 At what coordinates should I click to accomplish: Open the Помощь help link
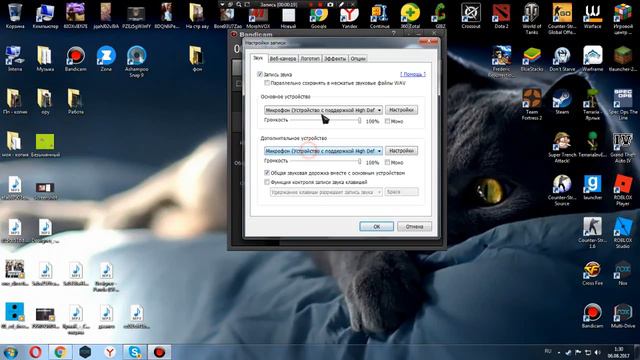coord(413,74)
